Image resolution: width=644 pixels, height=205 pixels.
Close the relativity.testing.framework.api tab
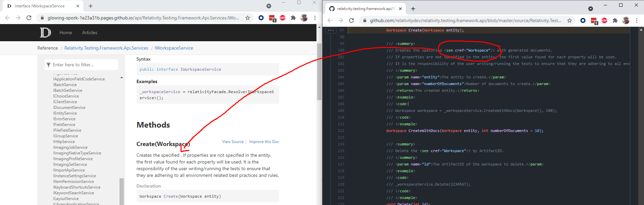point(400,9)
